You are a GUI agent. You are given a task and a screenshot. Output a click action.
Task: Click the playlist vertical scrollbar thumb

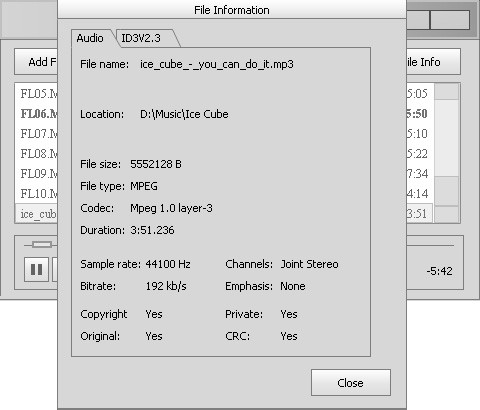point(447,138)
